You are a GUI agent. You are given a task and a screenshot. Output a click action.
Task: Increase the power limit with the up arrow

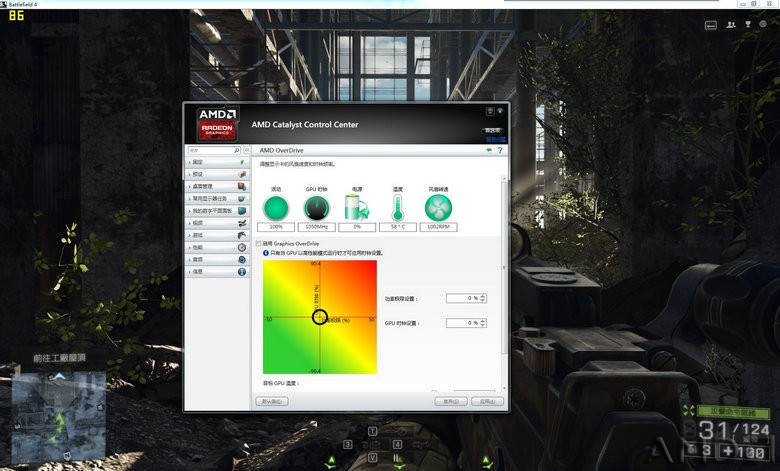click(483, 296)
